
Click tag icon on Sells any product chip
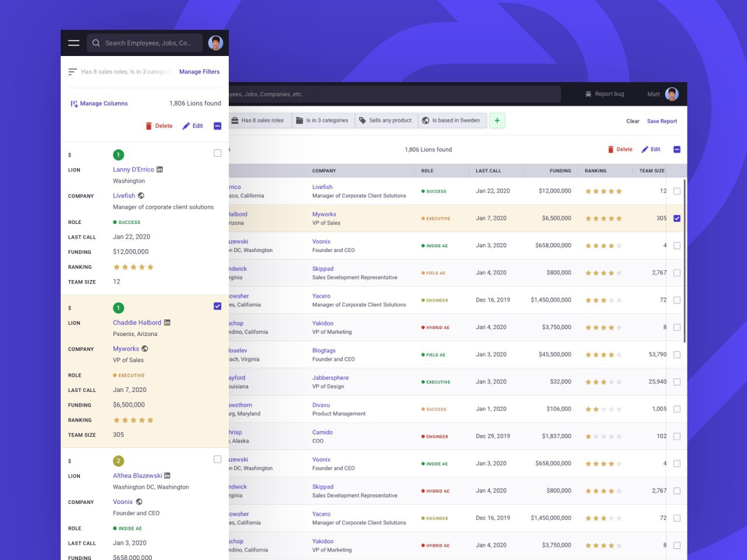(362, 121)
